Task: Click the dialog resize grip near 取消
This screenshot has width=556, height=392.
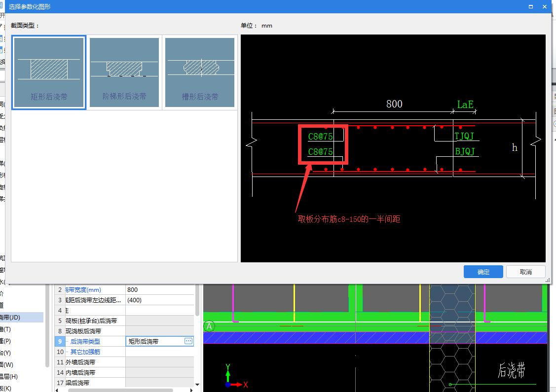Action: [548, 281]
